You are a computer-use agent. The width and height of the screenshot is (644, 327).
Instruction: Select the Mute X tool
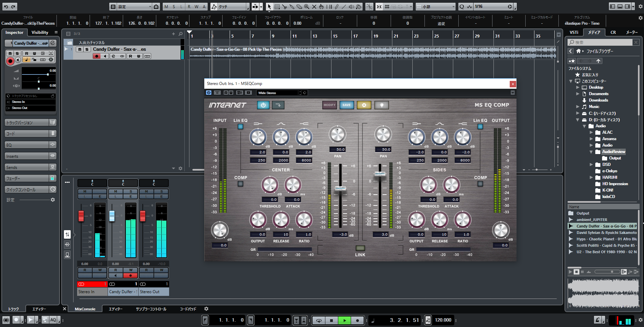tap(314, 6)
